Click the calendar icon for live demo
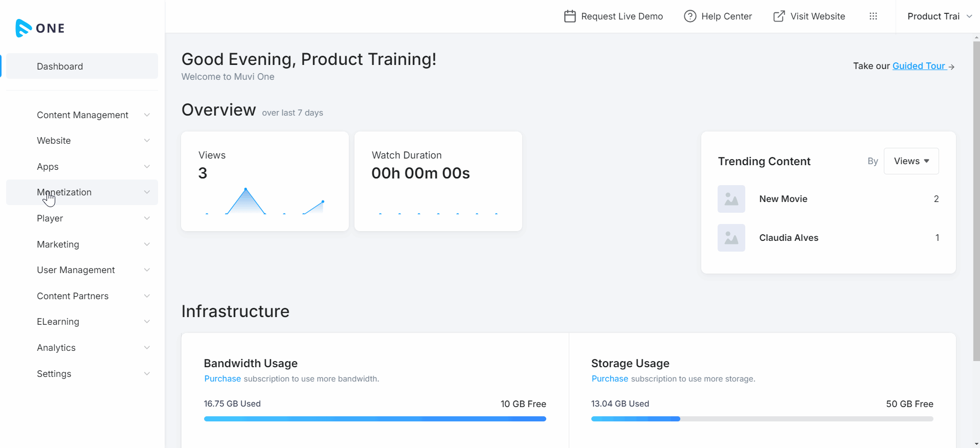The height and width of the screenshot is (448, 980). tap(570, 16)
